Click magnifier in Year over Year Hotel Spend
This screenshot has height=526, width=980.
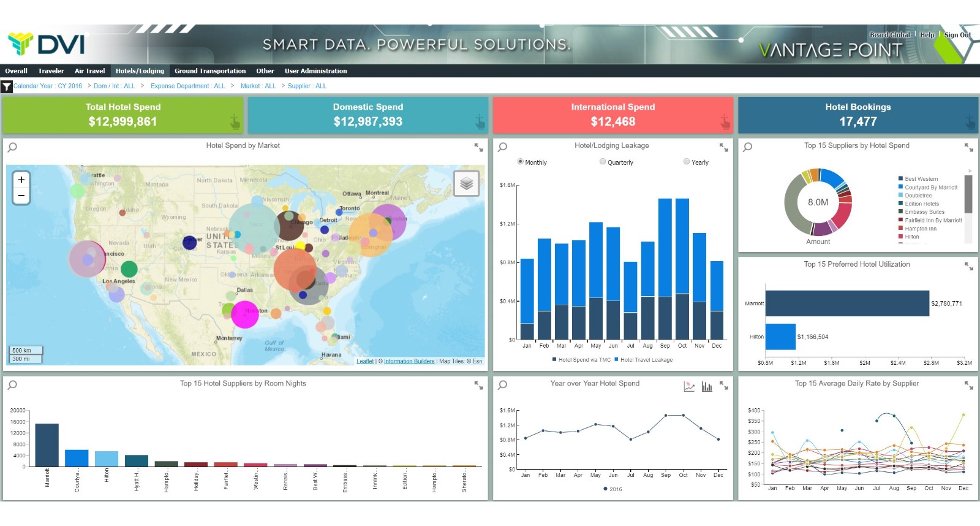[503, 385]
